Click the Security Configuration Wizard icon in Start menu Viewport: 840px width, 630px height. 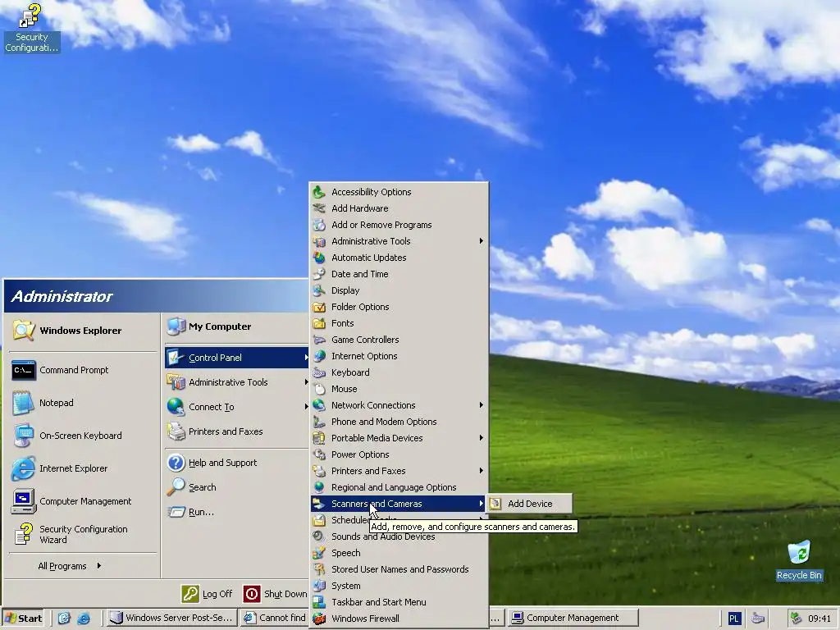point(23,534)
